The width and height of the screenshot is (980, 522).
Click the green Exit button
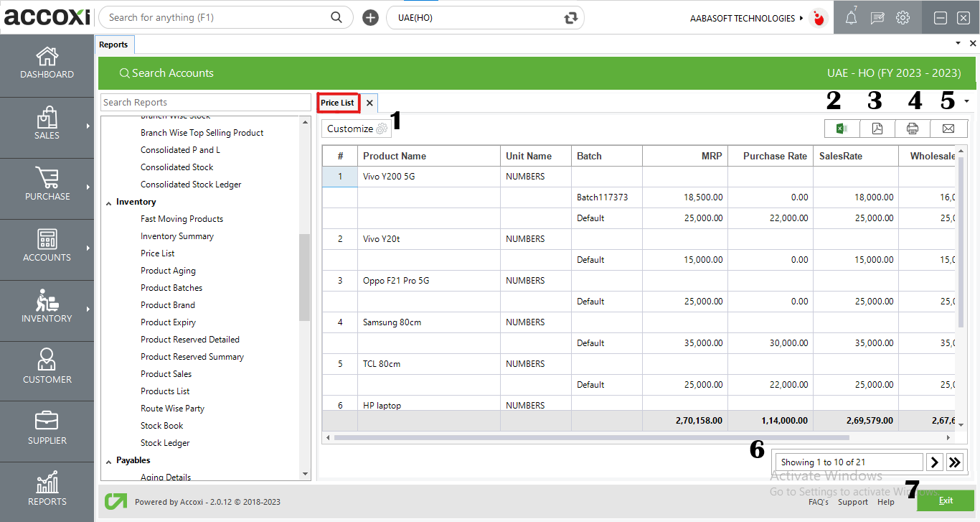click(945, 500)
